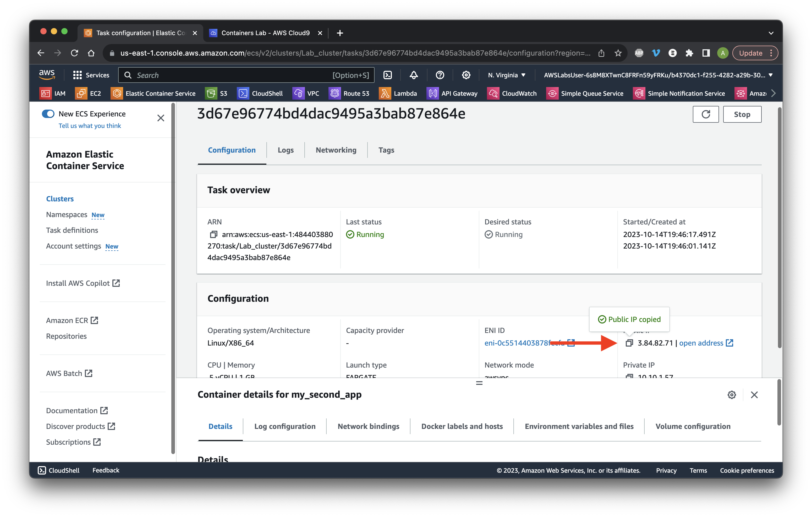Screen dimensions: 812x517
Task: Open Account settings in sidebar
Action: point(74,246)
